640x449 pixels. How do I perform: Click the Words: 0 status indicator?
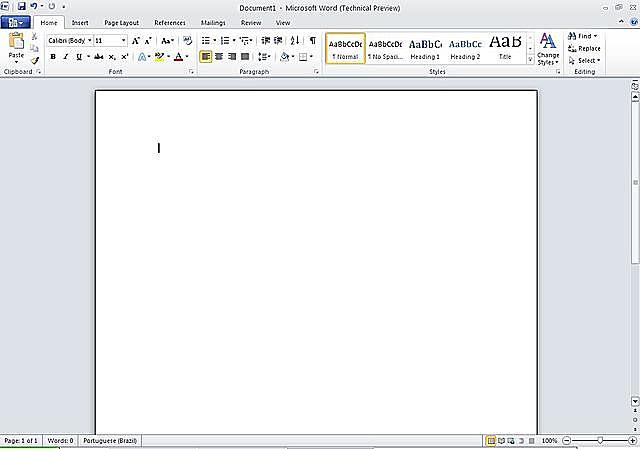(x=60, y=441)
